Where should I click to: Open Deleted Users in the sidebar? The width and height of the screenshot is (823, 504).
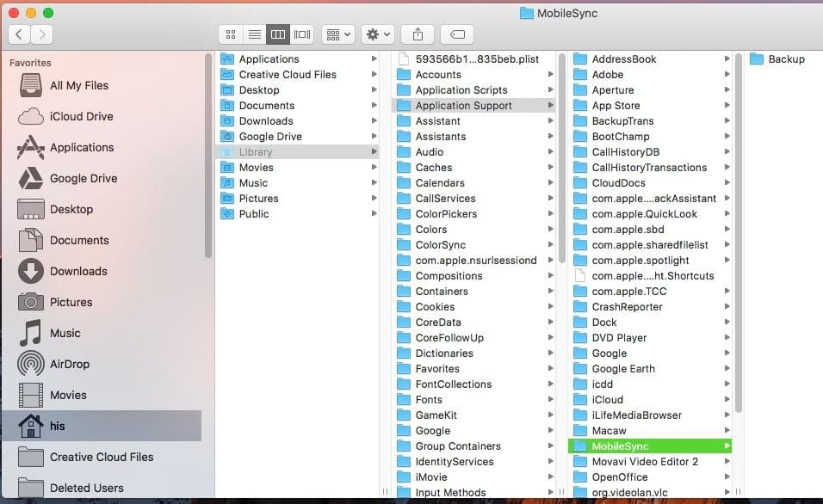coord(103,488)
